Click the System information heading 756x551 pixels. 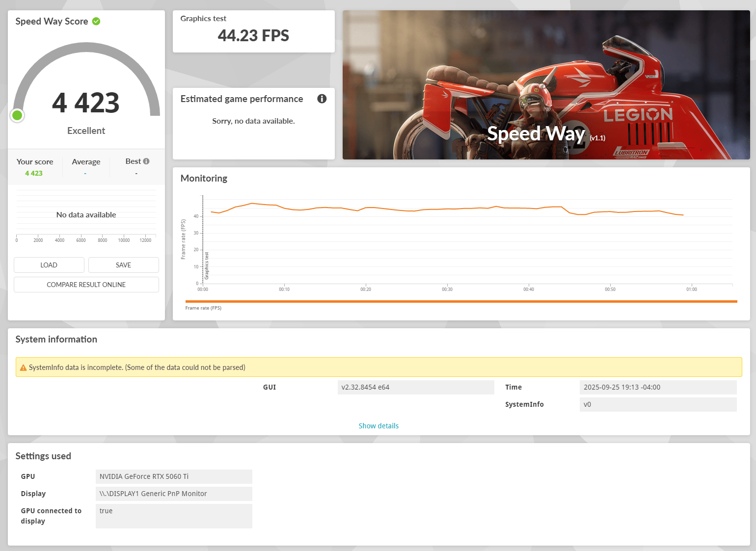[56, 339]
